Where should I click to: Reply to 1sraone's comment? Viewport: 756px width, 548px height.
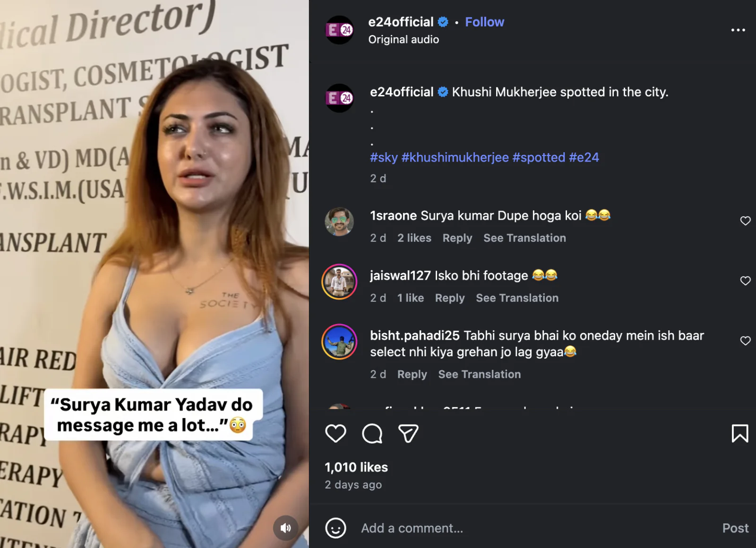click(457, 238)
